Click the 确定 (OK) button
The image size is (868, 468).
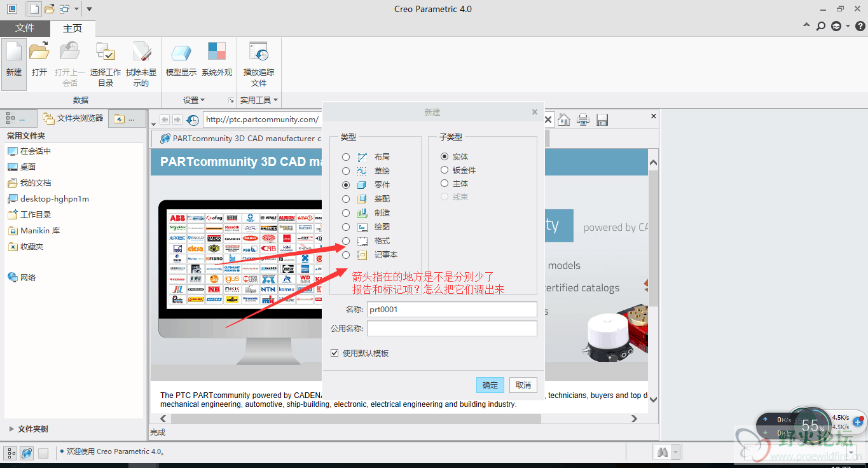coord(490,385)
